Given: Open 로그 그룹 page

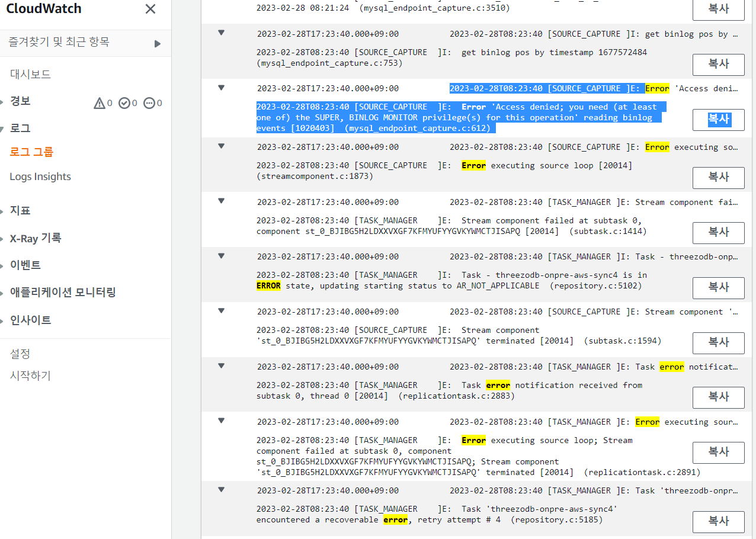Looking at the screenshot, I should click(x=31, y=152).
